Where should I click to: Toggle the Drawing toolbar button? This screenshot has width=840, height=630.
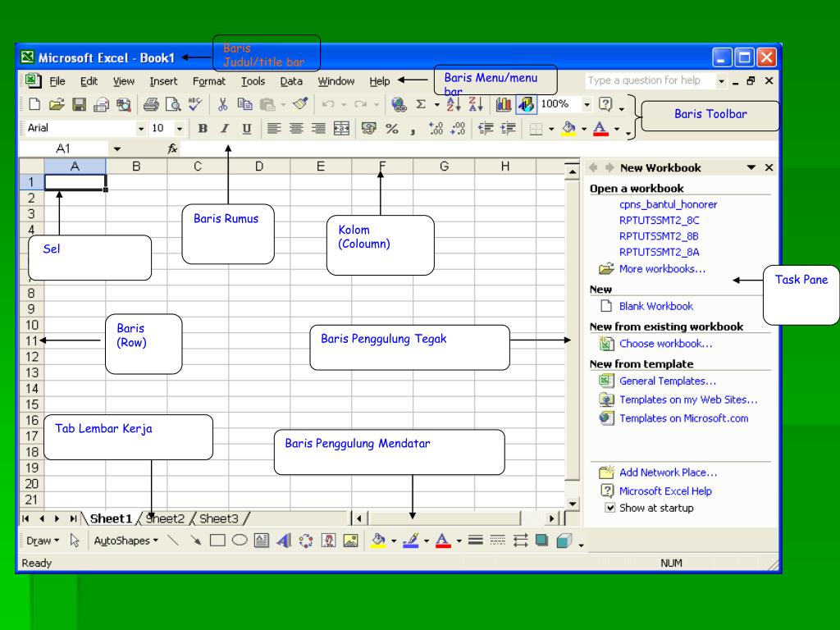pyautogui.click(x=526, y=104)
